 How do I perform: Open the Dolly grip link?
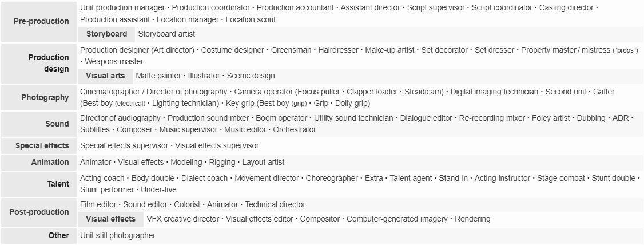pos(351,103)
